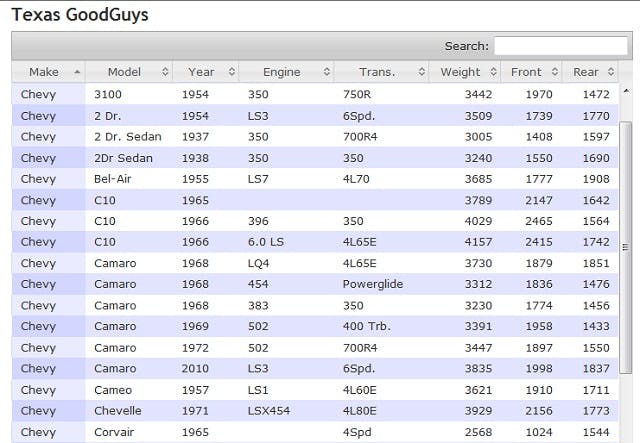The image size is (640, 443).
Task: Click the sort arrows icon beside Trans.
Action: coord(420,72)
